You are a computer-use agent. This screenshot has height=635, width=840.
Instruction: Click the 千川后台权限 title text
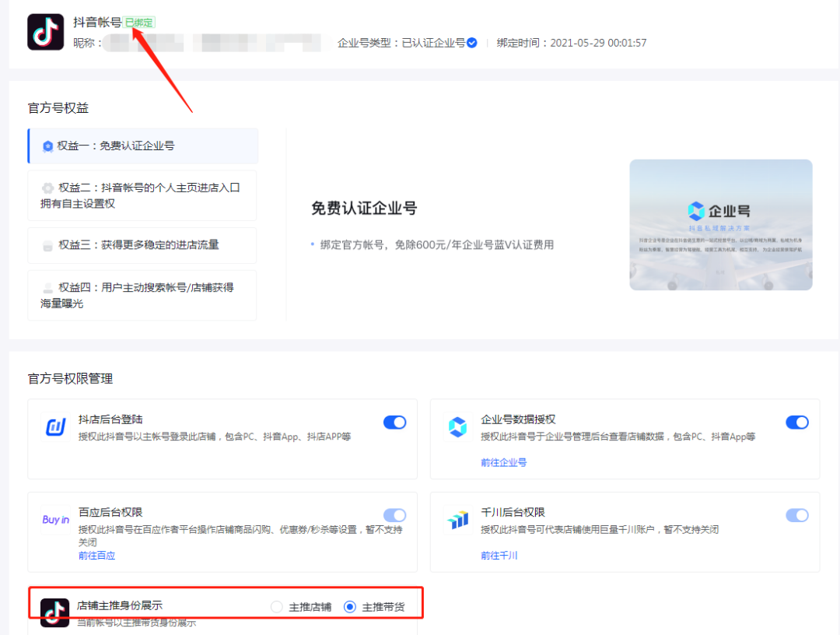(513, 512)
